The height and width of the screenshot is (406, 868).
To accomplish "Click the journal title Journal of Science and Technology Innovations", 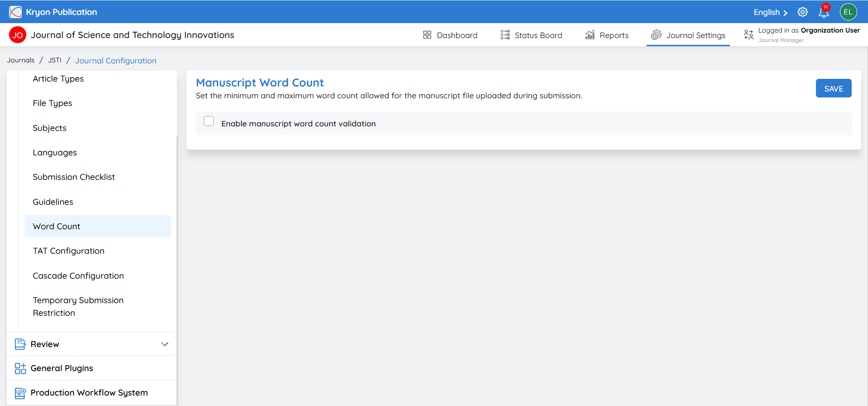I will coord(132,35).
